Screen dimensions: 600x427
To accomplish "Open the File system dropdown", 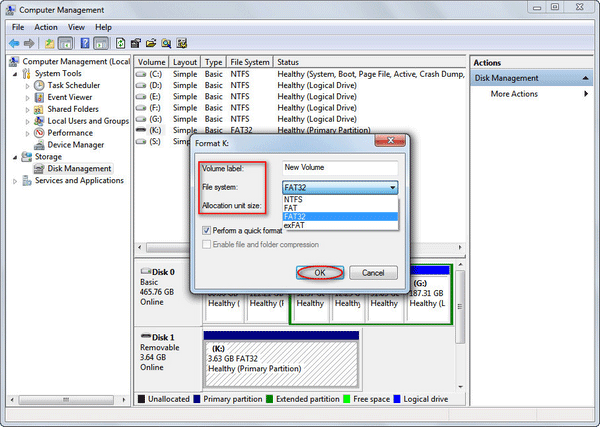I will click(339, 187).
